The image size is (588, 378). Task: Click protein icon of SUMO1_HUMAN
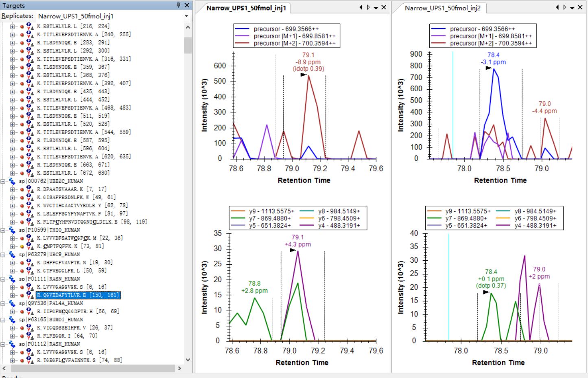[x=12, y=320]
